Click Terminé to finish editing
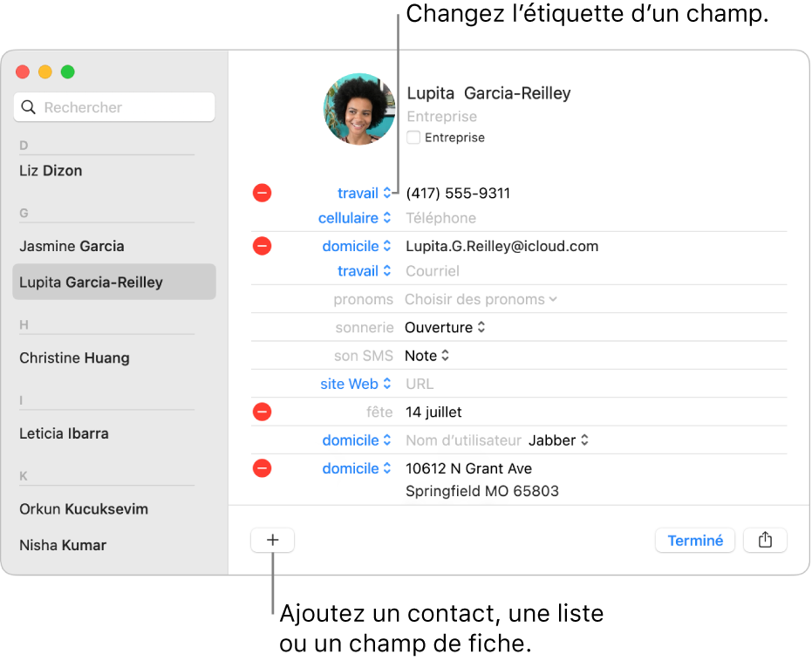This screenshot has height=661, width=812. pos(695,541)
